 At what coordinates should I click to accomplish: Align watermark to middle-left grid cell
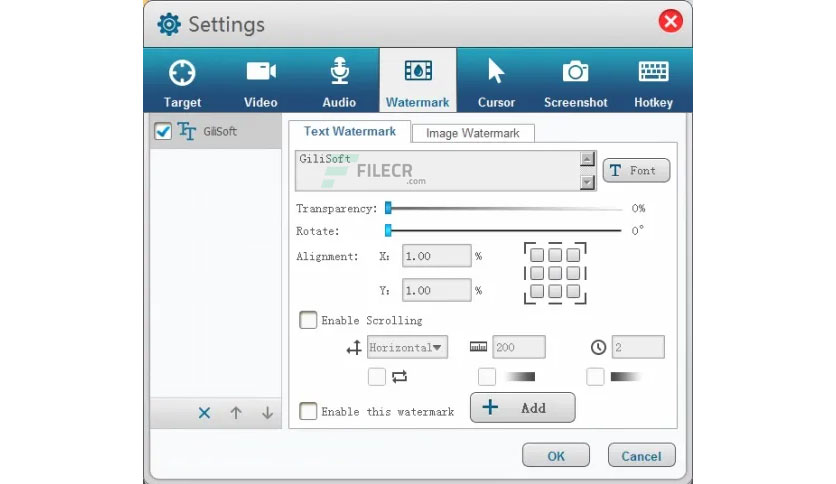537,273
